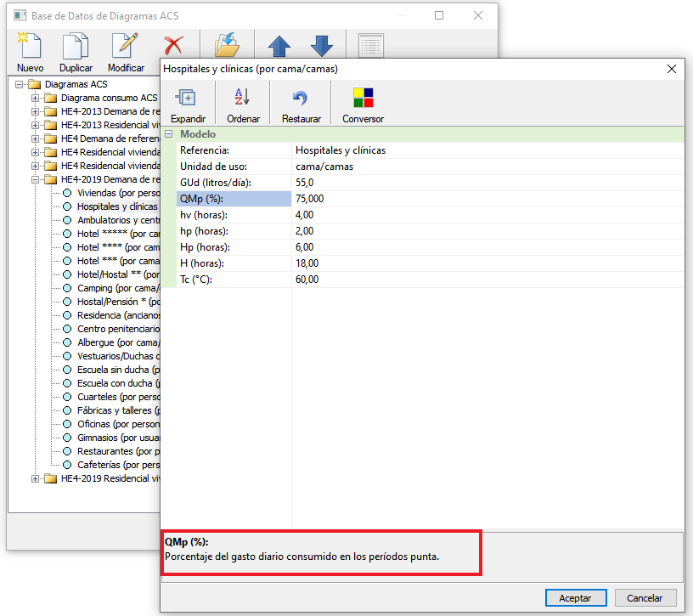Click the blue down arrow icon
This screenshot has height=616, width=693.
click(x=322, y=46)
